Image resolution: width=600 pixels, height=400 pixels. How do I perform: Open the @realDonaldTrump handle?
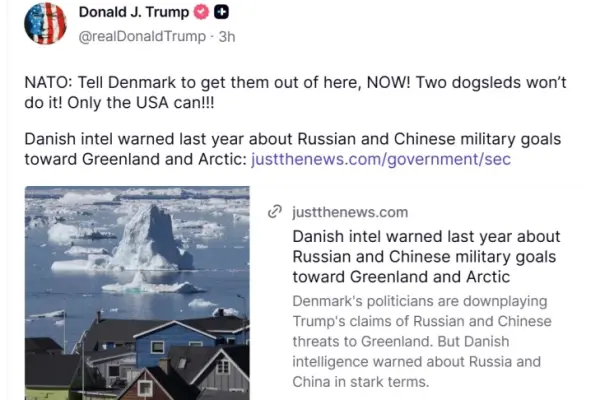coord(142,36)
